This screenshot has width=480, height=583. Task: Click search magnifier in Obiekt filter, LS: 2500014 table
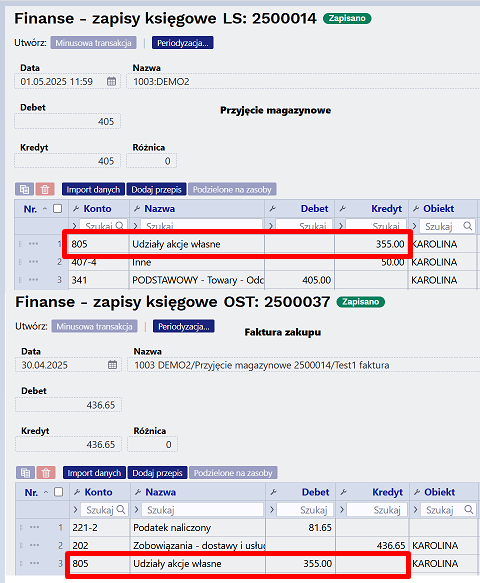click(468, 226)
